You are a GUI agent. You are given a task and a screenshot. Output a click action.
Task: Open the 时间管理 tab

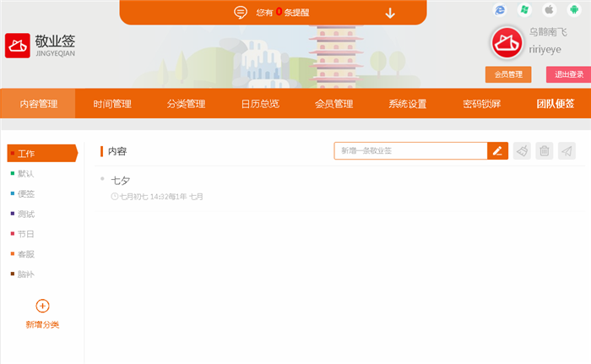coord(112,104)
